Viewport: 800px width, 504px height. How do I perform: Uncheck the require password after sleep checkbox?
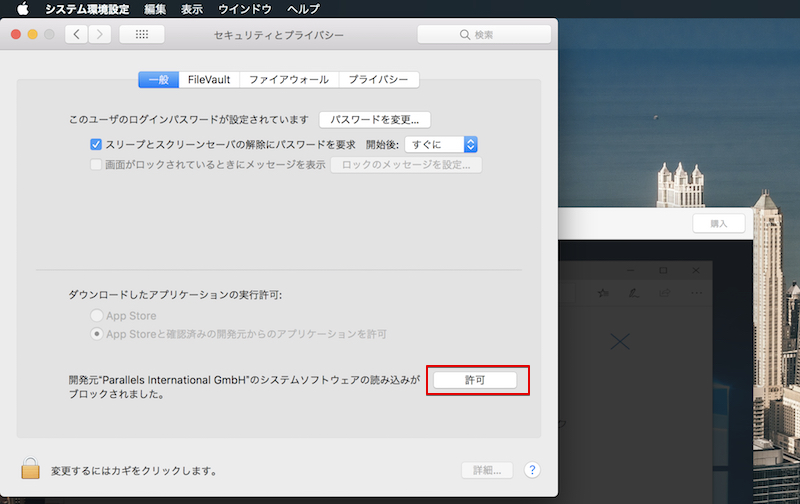pos(96,144)
